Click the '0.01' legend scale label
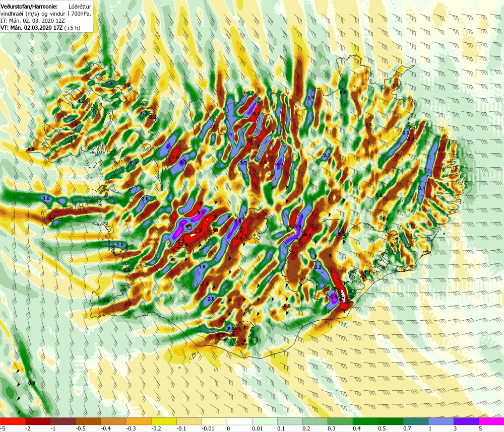This screenshot has height=432, width=504. coord(258,428)
